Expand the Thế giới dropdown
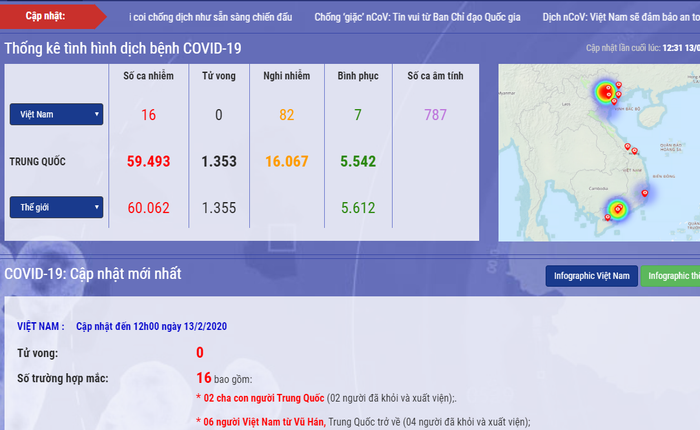 point(56,208)
